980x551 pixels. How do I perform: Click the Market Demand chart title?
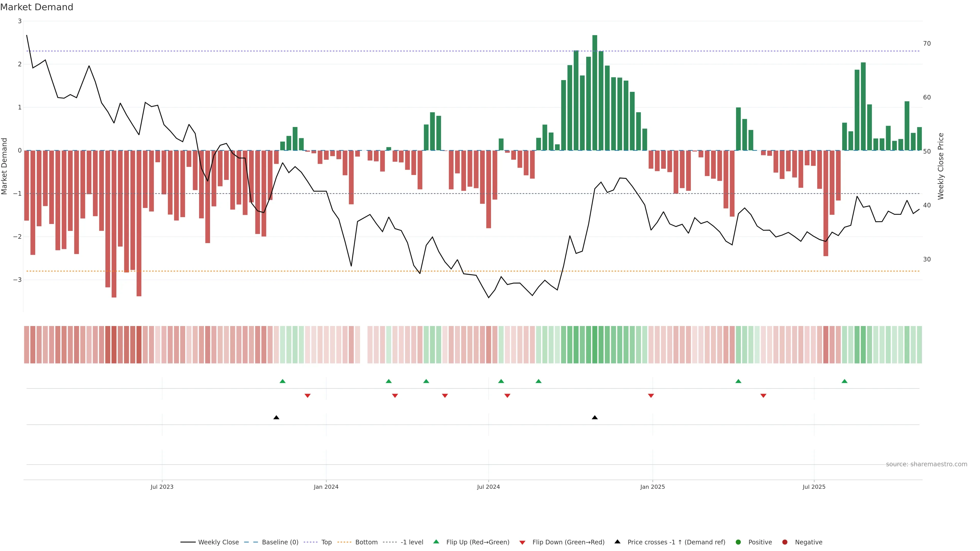[37, 7]
